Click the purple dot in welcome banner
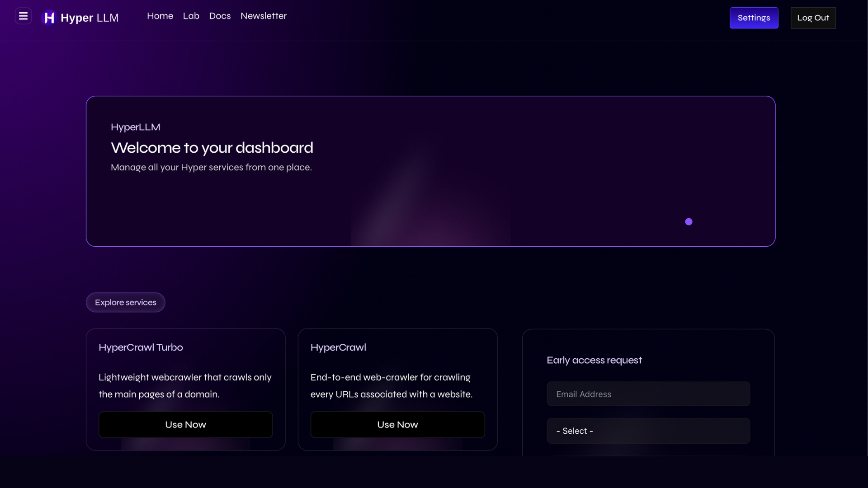Image resolution: width=868 pixels, height=488 pixels. pyautogui.click(x=689, y=221)
